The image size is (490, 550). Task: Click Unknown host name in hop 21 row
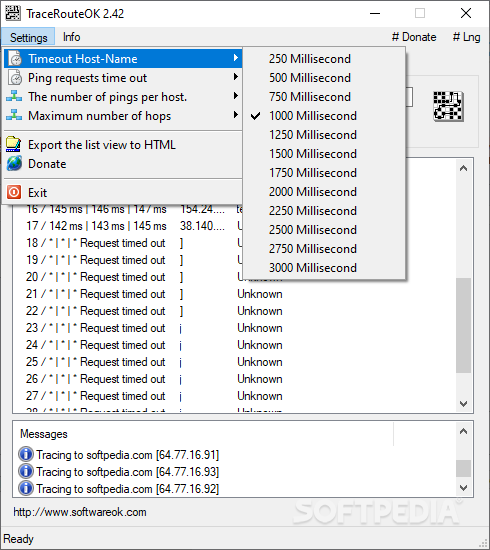tap(260, 294)
